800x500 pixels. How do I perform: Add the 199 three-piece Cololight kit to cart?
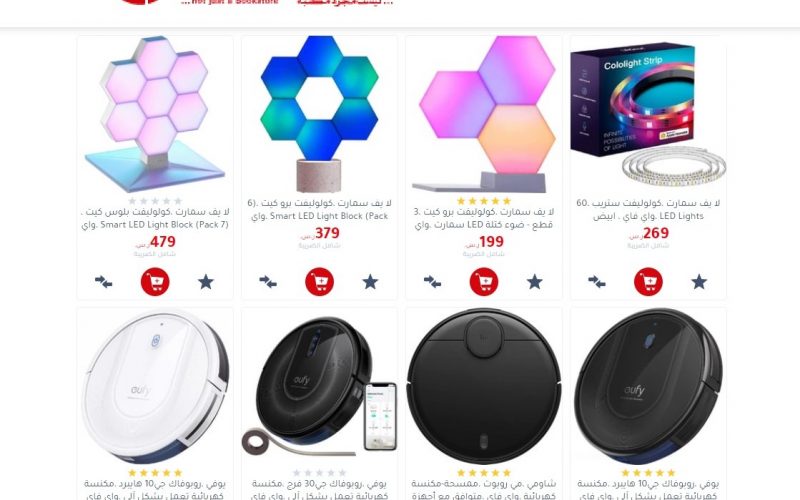coord(484,282)
